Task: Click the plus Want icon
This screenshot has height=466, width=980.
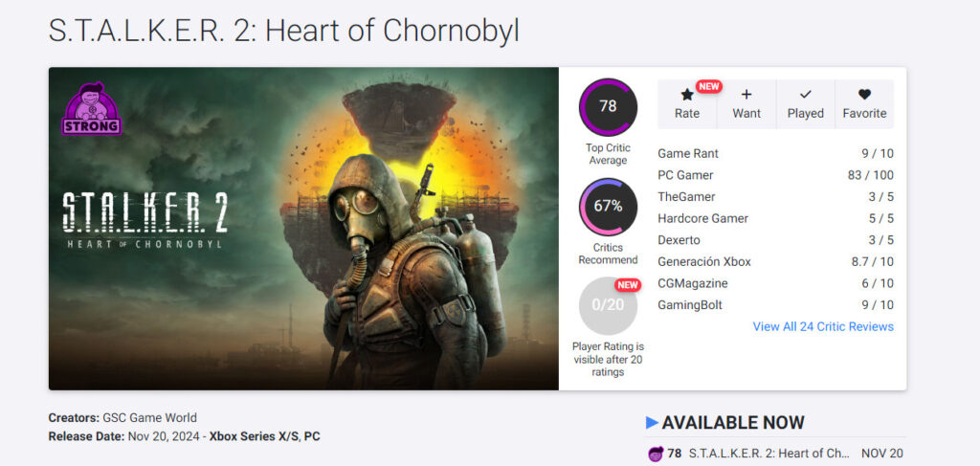Action: click(746, 95)
